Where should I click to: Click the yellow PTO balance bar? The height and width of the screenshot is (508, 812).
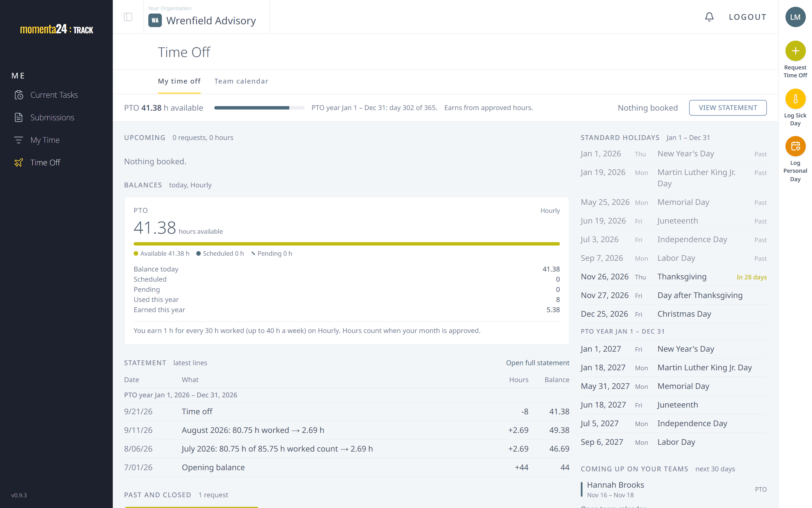pyautogui.click(x=347, y=244)
